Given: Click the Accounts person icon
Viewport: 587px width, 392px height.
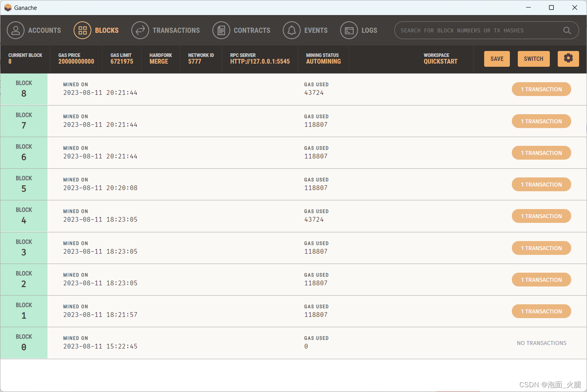Looking at the screenshot, I should (x=15, y=30).
